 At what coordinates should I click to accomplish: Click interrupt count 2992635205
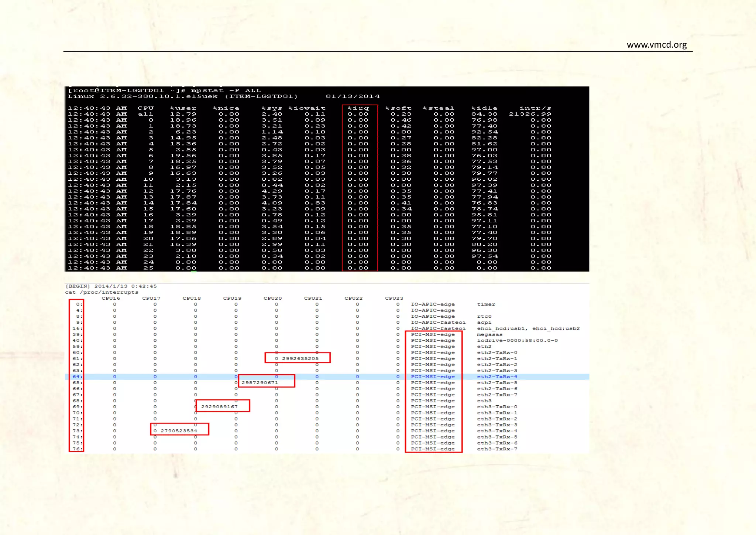click(x=300, y=358)
